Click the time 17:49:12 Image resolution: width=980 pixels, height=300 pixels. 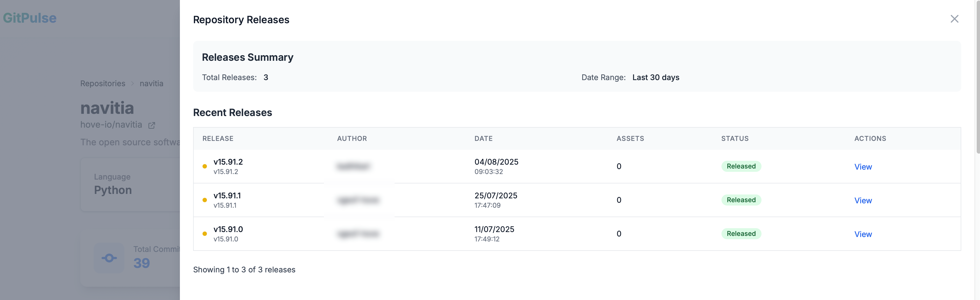pos(487,239)
